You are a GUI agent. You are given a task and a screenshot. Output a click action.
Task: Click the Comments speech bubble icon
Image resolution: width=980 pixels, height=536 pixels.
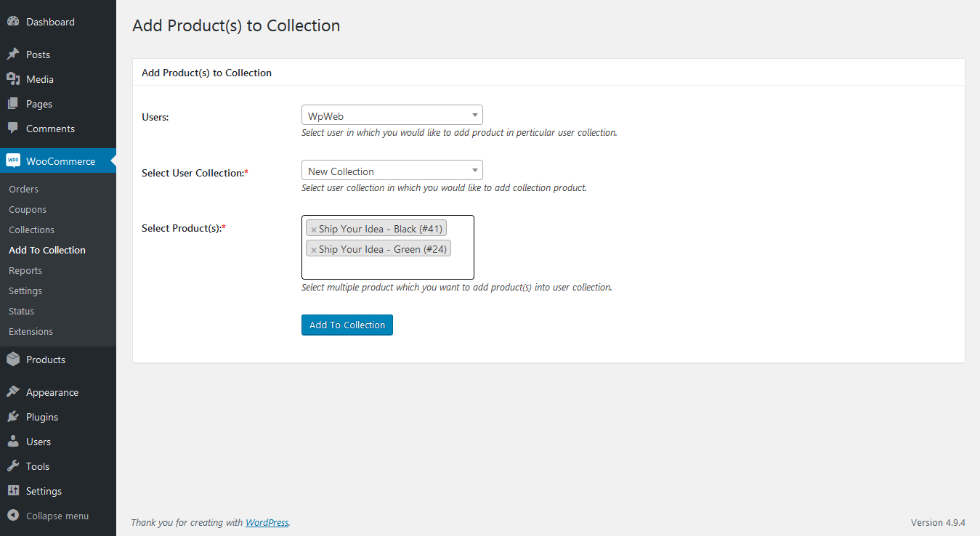coord(13,129)
